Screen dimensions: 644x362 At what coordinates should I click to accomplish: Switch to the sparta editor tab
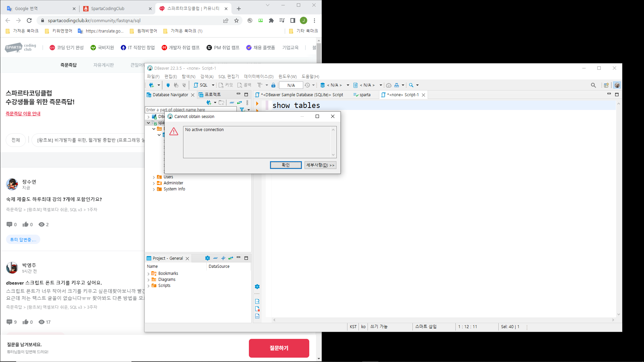(x=362, y=95)
